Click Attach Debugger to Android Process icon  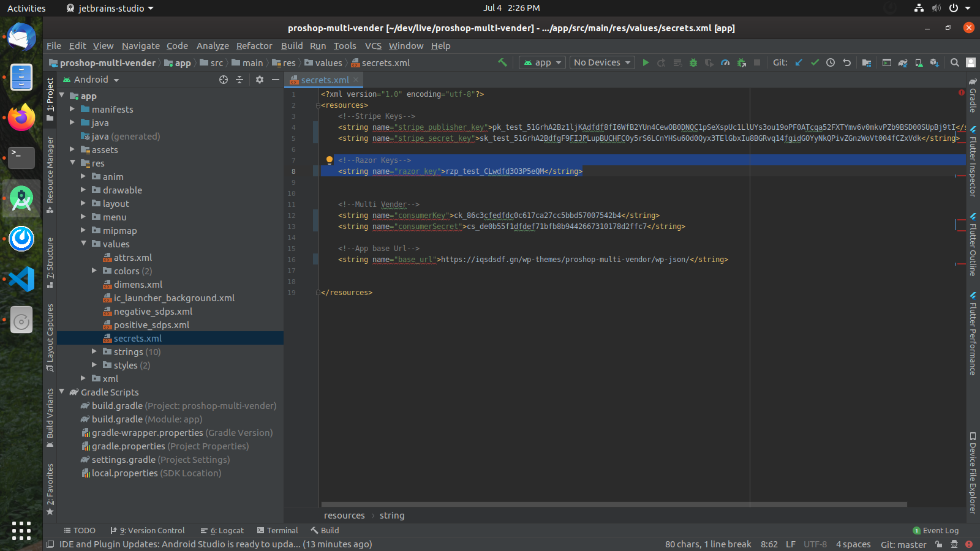pos(741,62)
